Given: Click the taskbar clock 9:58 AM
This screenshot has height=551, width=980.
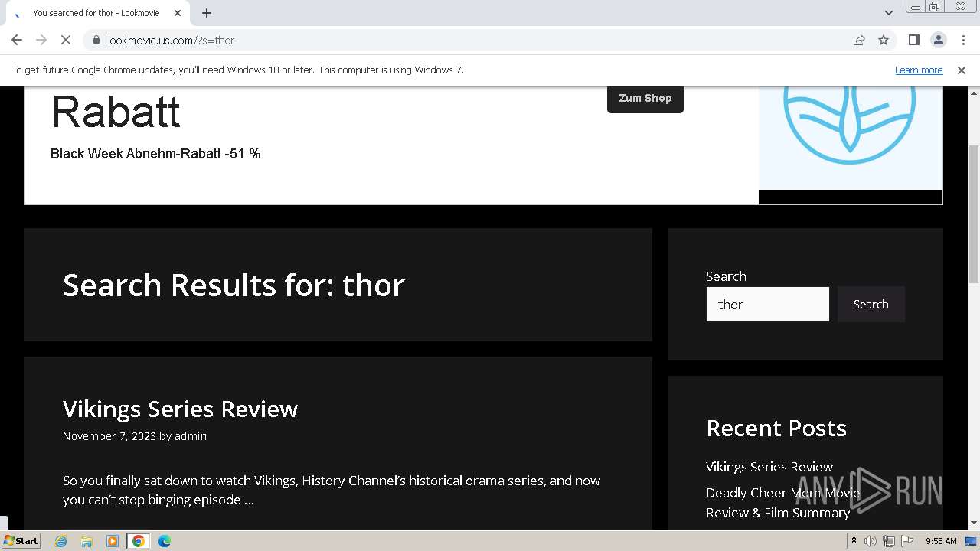Looking at the screenshot, I should point(941,541).
